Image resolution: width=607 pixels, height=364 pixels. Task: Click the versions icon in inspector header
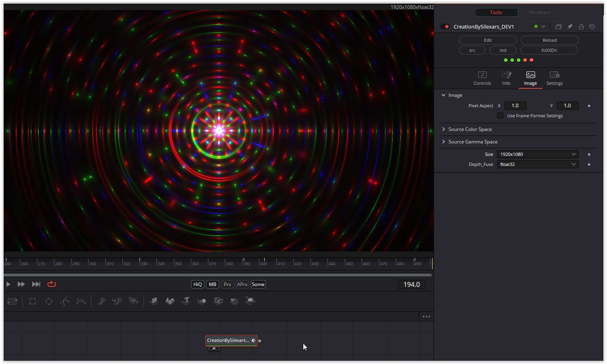[558, 27]
